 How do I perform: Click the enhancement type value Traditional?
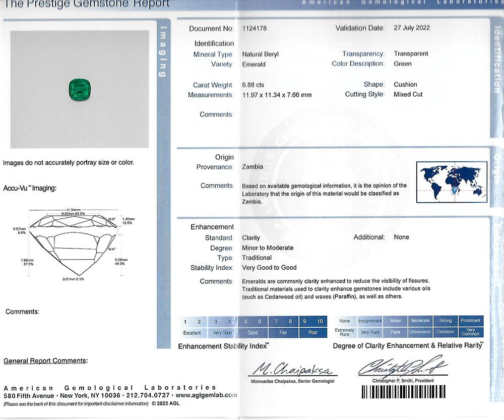[257, 258]
